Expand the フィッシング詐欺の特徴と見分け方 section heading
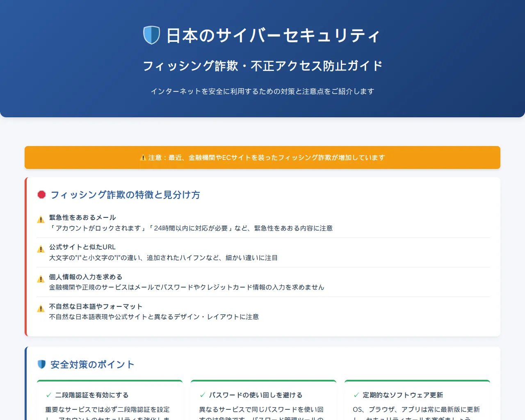The image size is (525, 420). [x=125, y=195]
